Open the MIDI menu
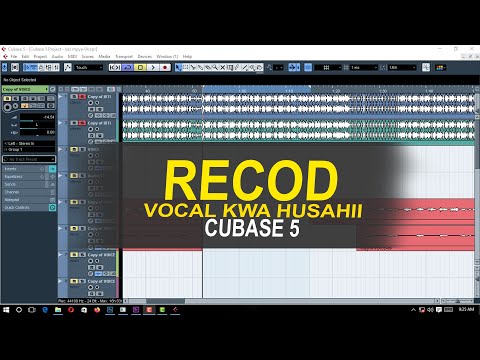Viewport: 480px width, 360px height. [72, 57]
